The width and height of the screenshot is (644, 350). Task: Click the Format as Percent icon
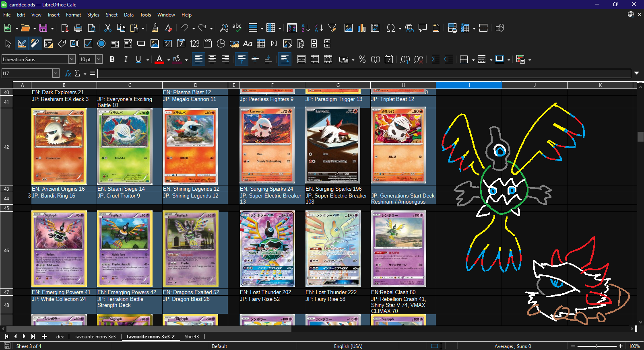point(362,60)
